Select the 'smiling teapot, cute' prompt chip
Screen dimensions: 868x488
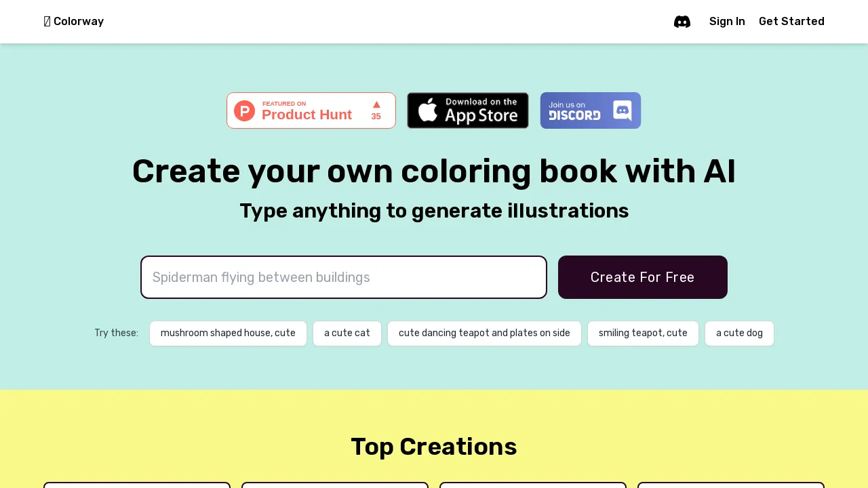[x=643, y=333]
